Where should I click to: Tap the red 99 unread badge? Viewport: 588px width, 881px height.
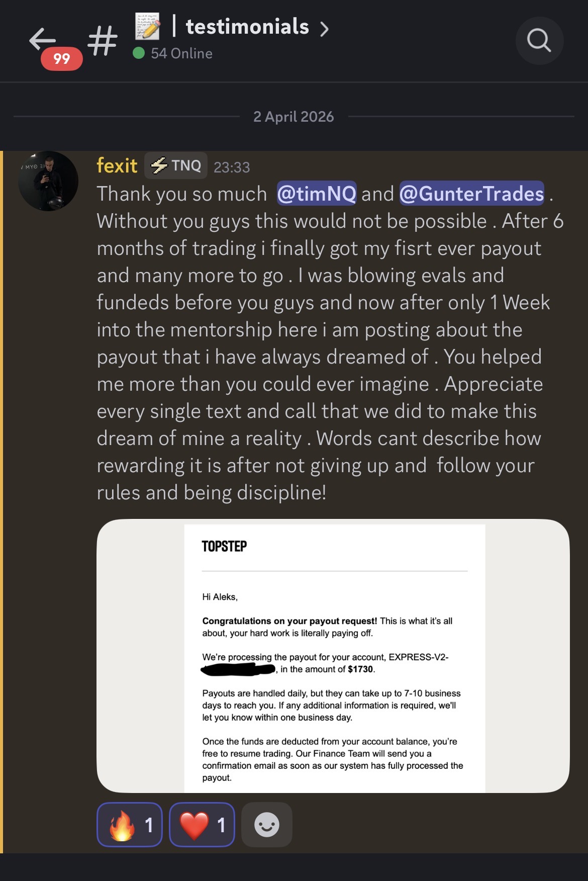pyautogui.click(x=62, y=59)
